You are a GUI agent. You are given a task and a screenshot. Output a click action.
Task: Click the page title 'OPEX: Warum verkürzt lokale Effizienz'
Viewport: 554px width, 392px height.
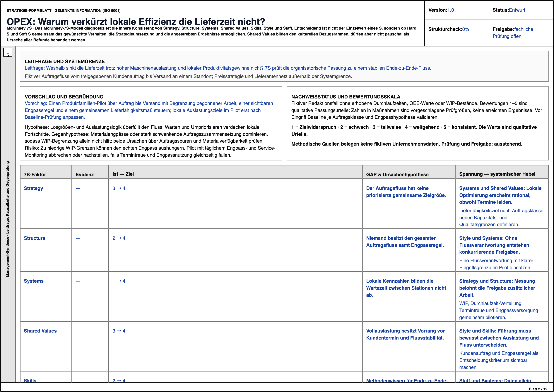[x=136, y=22]
